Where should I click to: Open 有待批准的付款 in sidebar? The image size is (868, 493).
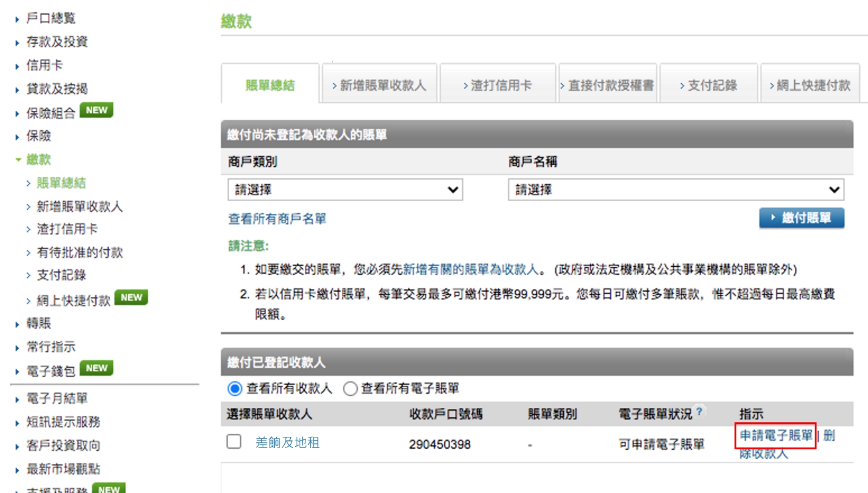pos(80,252)
